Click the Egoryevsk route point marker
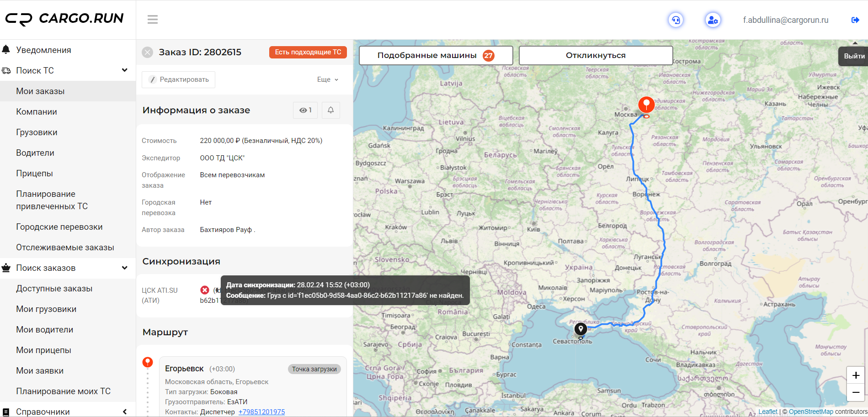 click(x=148, y=362)
